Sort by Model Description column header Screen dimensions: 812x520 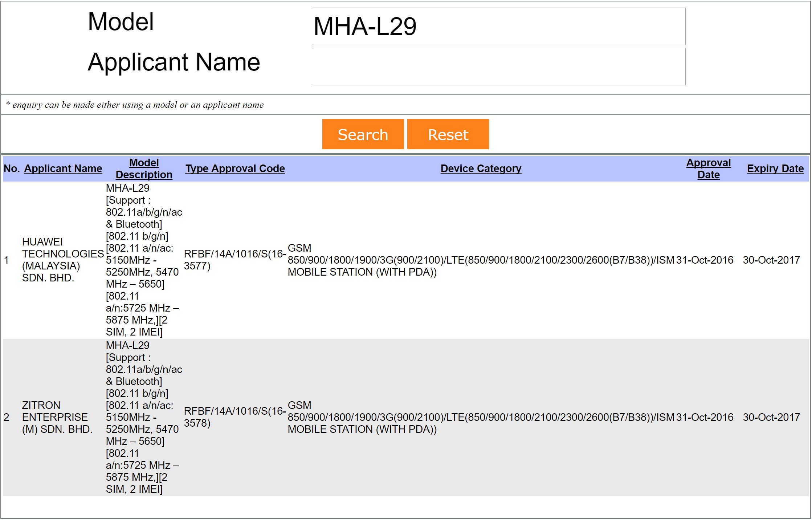[144, 168]
